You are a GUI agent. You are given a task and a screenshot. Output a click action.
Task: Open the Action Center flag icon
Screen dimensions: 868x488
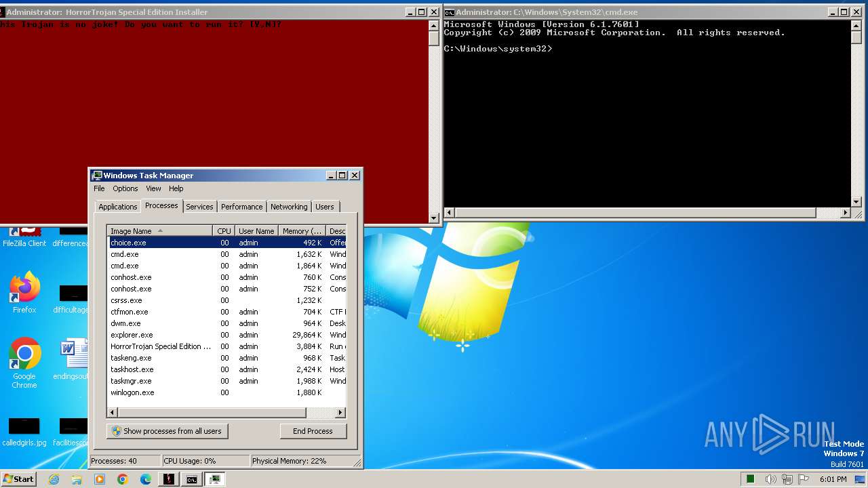pos(804,479)
